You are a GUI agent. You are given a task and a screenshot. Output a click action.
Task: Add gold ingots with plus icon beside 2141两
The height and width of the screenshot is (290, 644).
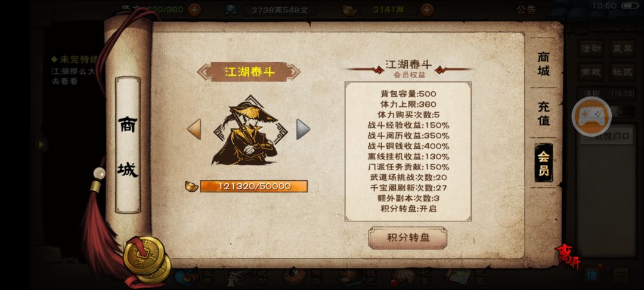pos(427,9)
